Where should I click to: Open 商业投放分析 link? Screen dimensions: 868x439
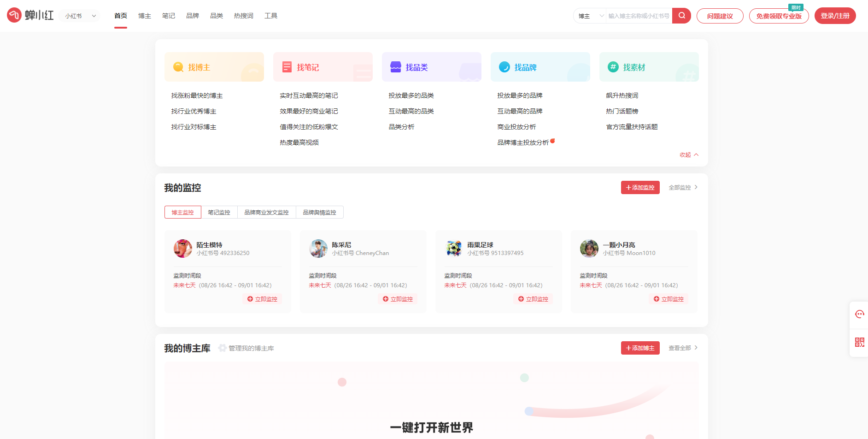coord(516,127)
